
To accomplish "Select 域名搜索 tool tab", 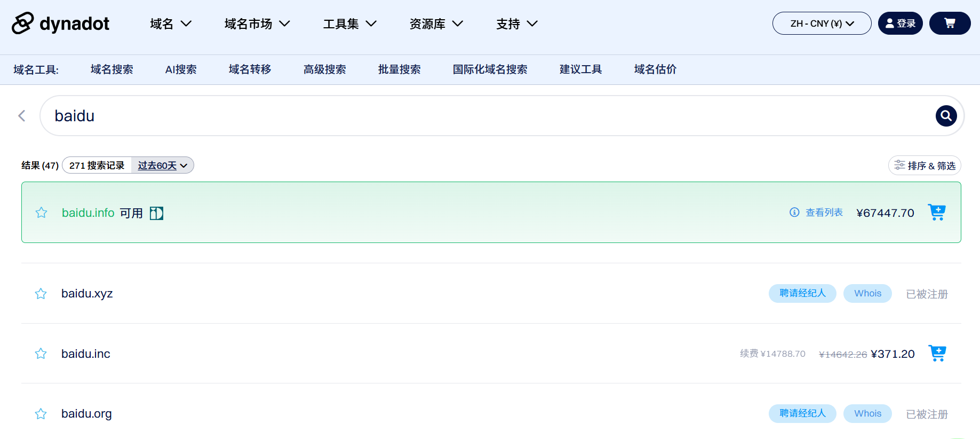I will pos(112,69).
